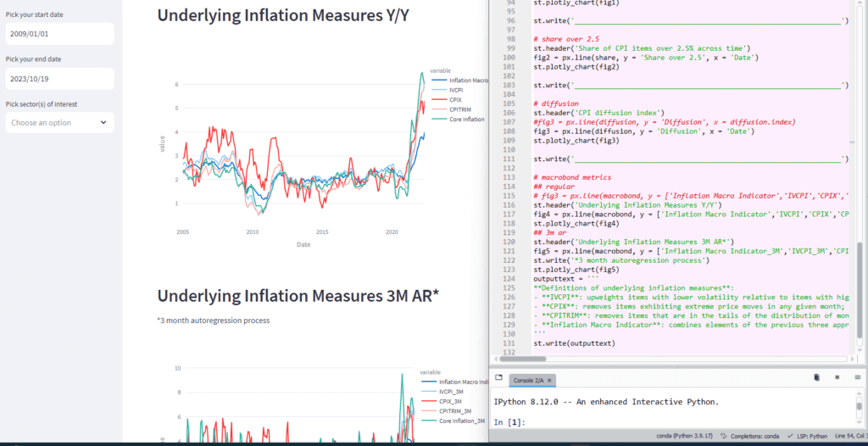Screen dimensions: 868x446
Task: Click the Underlying Inflation Measures 3M AR* heading
Action: tap(298, 296)
